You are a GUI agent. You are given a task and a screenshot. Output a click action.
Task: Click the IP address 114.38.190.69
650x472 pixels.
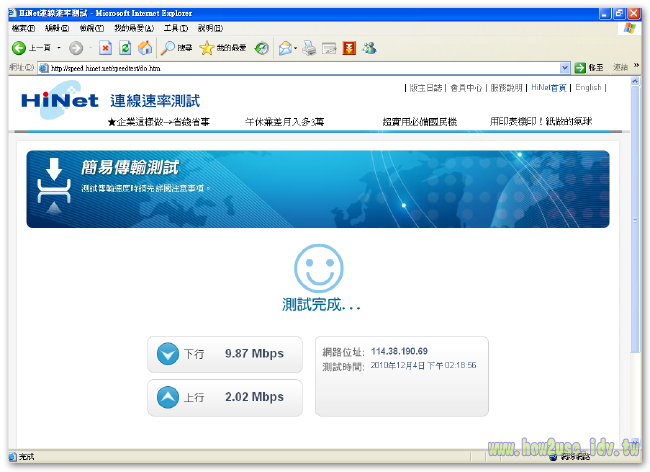click(399, 351)
